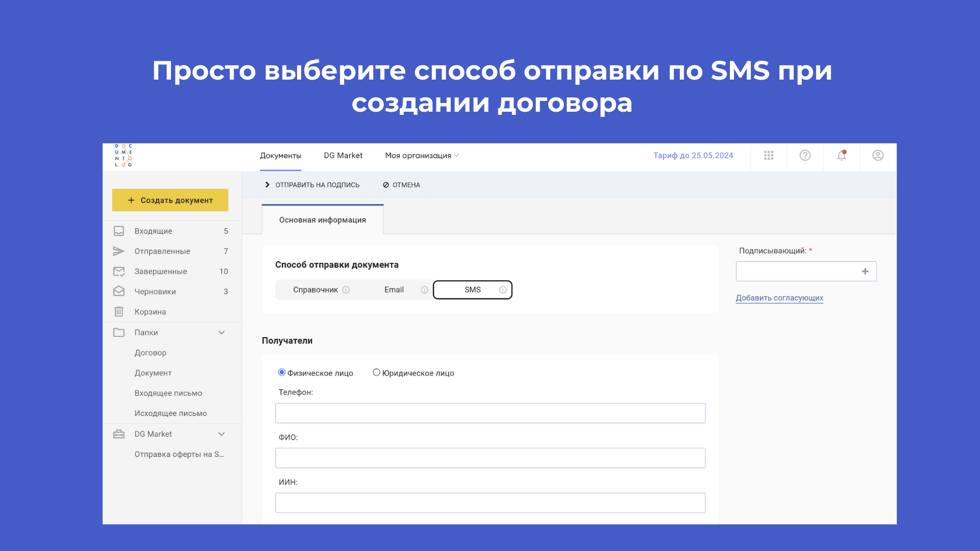Image resolution: width=980 pixels, height=551 pixels.
Task: Focus the Телефон input field
Action: point(491,413)
